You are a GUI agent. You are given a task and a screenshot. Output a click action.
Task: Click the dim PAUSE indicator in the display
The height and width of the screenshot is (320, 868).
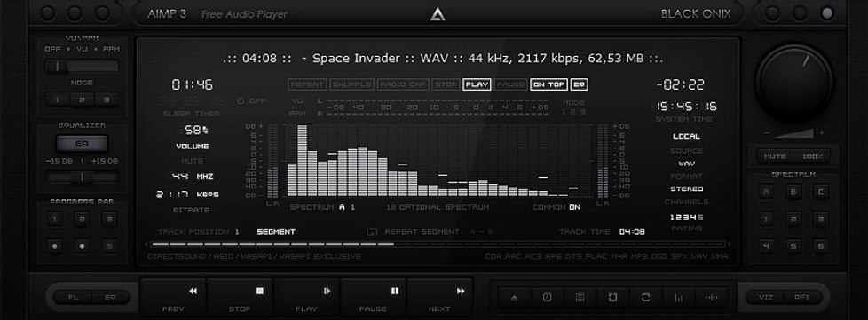pos(511,84)
